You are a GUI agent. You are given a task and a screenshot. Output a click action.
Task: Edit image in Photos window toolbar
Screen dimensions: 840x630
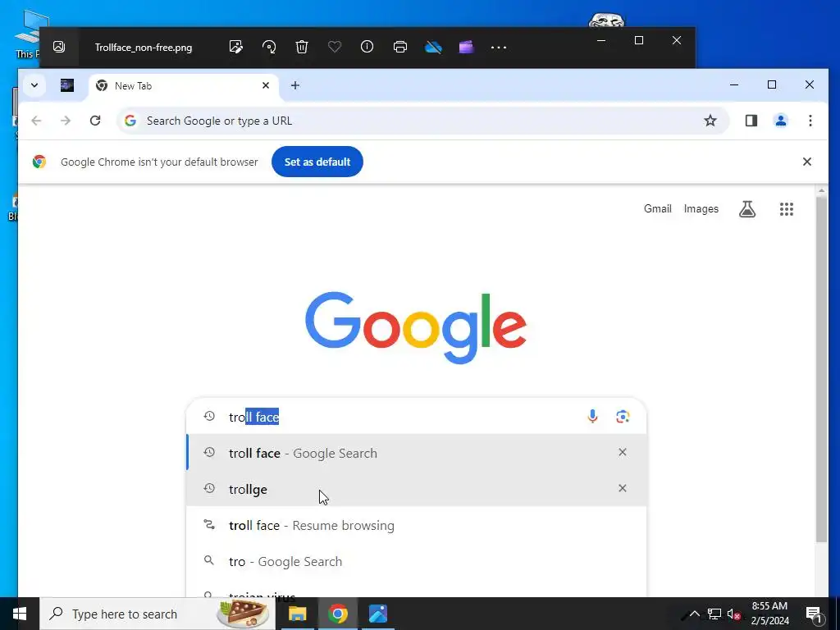235,47
